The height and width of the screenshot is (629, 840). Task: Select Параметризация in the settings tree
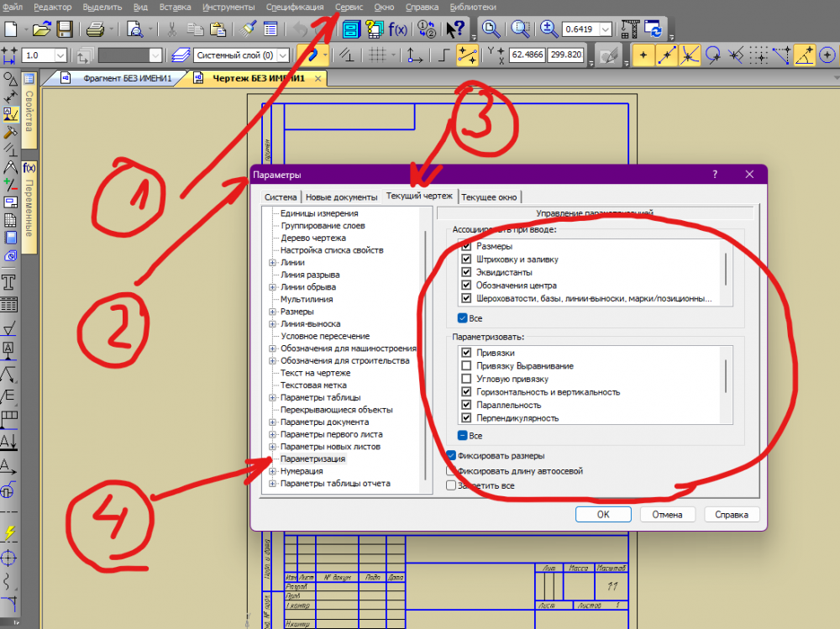click(312, 459)
